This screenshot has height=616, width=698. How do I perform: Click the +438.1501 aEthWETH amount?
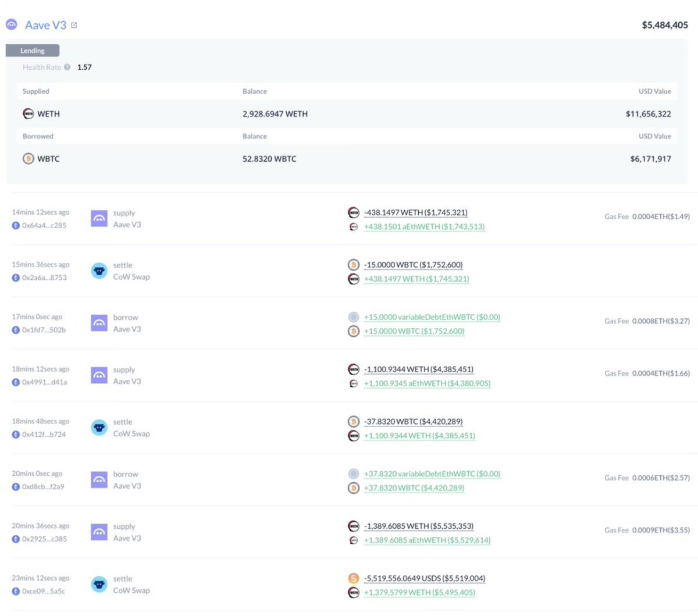pyautogui.click(x=424, y=226)
